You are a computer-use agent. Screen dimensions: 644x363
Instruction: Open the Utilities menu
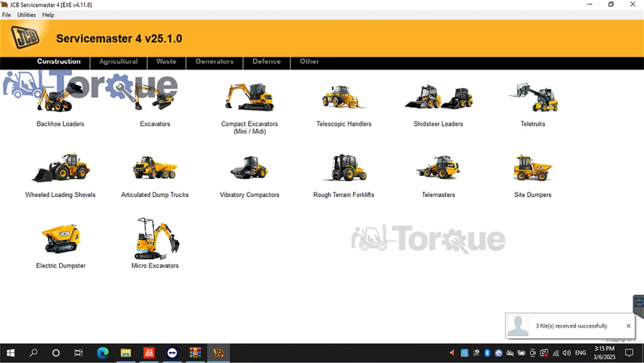(27, 15)
